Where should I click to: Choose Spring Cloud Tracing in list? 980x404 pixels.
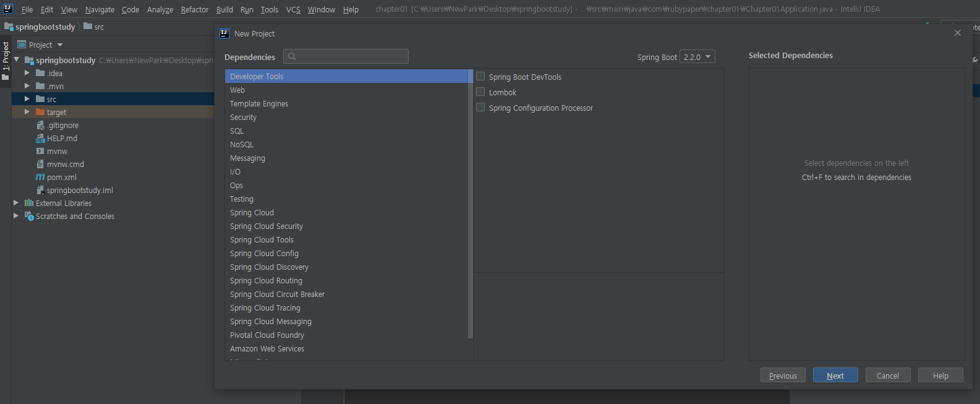[x=347, y=308]
